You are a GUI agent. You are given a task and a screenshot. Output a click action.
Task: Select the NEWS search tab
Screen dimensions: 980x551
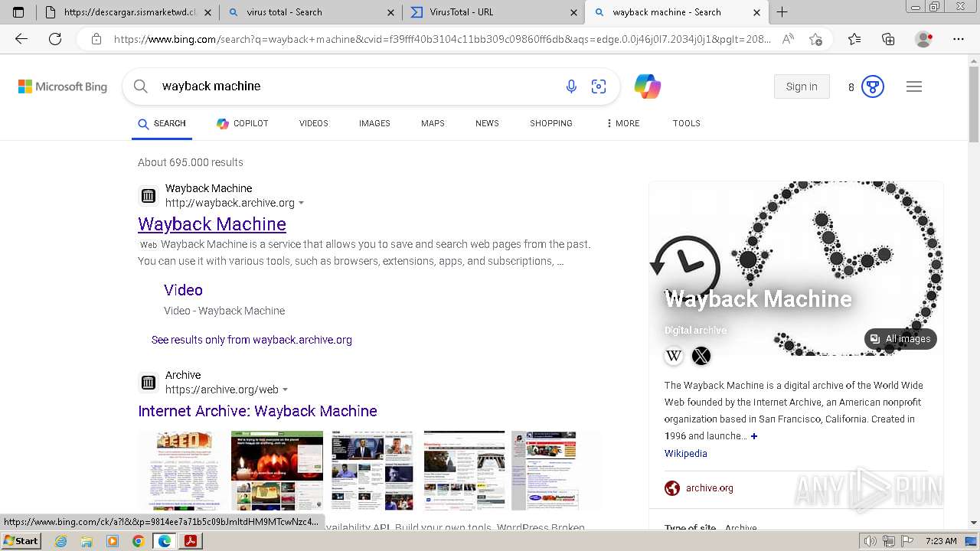pyautogui.click(x=487, y=123)
